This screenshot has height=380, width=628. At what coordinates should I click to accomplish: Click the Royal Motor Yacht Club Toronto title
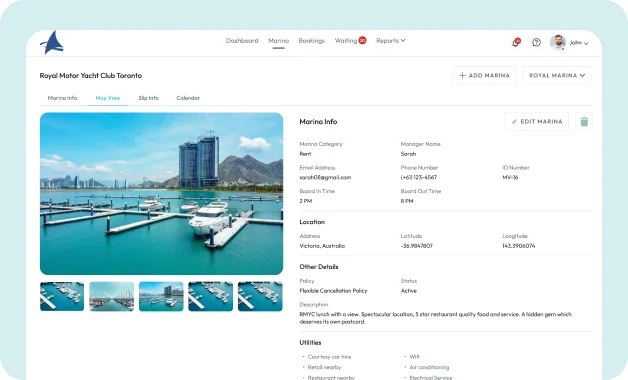coord(91,75)
